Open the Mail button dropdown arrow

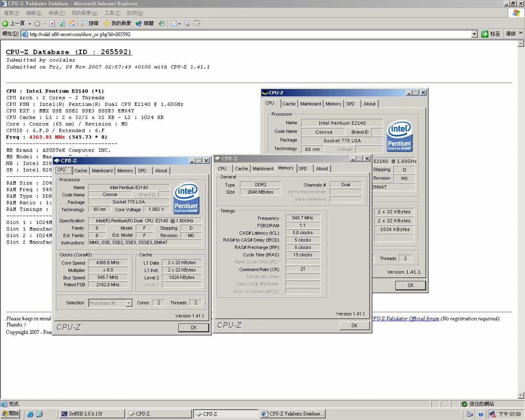(179, 23)
